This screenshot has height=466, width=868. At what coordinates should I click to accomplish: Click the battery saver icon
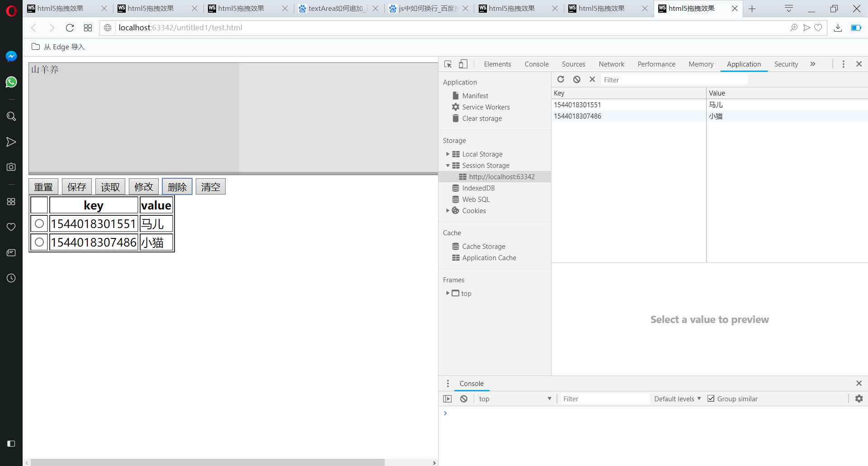tap(856, 28)
